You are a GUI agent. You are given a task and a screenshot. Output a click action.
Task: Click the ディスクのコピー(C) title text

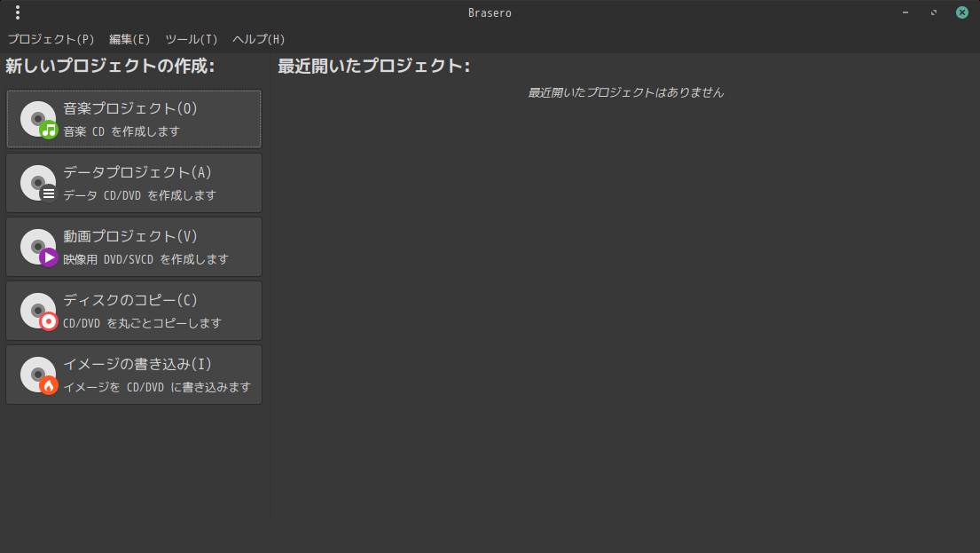point(130,300)
